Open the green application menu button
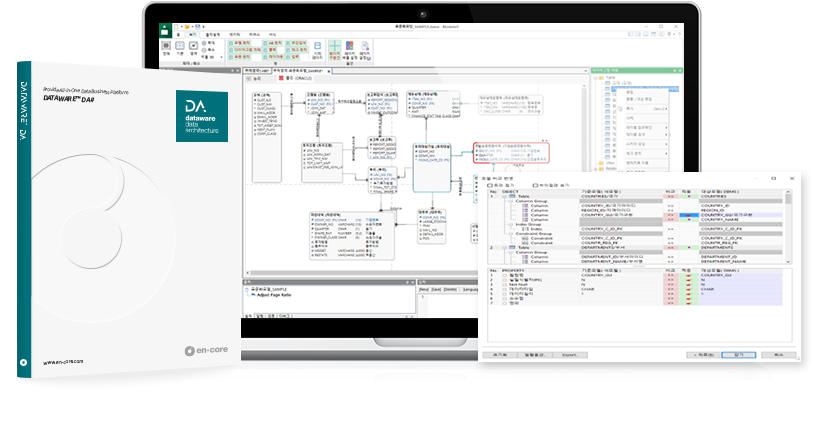 coord(165,31)
